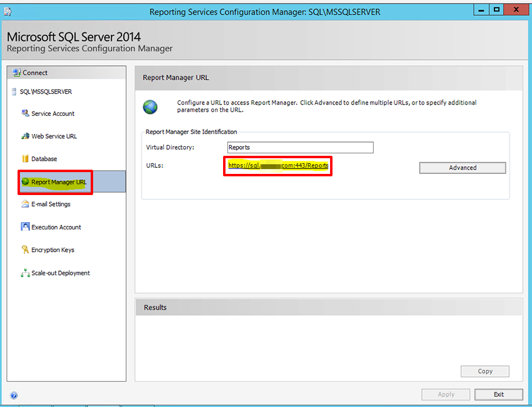Click the Database cylinder icon
The width and height of the screenshot is (532, 407).
tap(25, 159)
